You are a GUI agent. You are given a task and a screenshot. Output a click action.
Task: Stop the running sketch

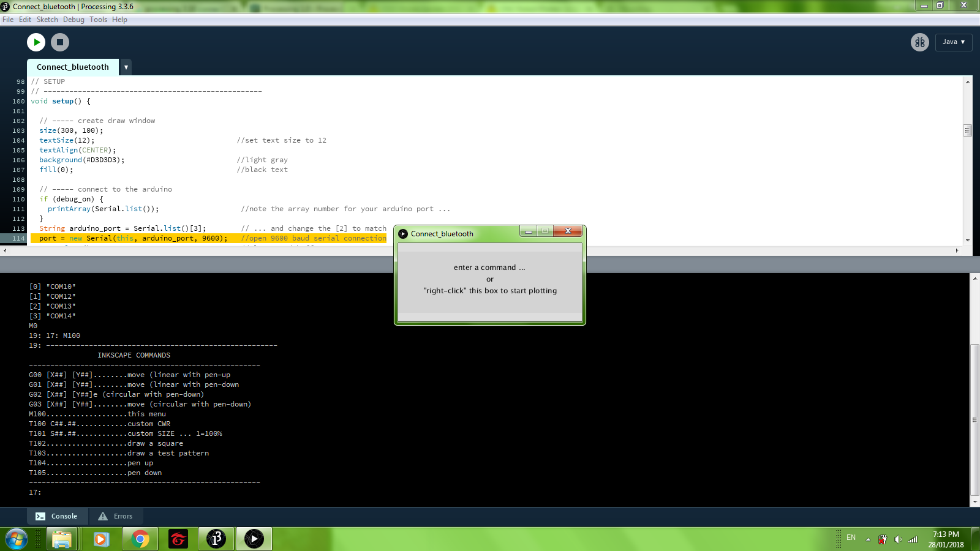59,42
